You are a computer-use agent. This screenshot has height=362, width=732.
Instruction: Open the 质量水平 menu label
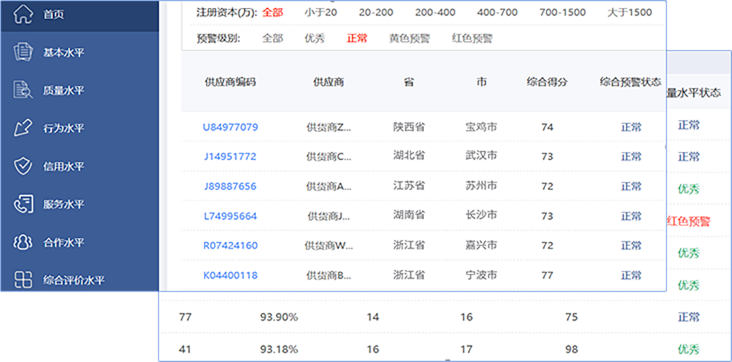pyautogui.click(x=63, y=90)
